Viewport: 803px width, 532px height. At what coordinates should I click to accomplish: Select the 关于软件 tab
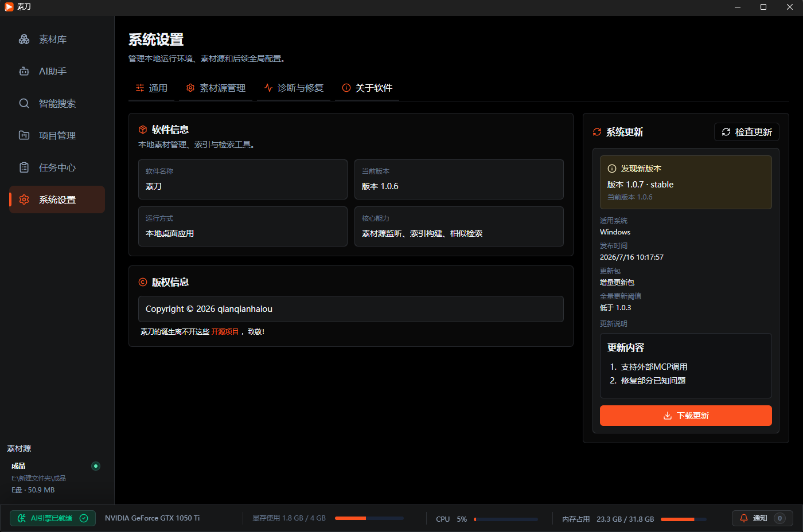tap(367, 88)
